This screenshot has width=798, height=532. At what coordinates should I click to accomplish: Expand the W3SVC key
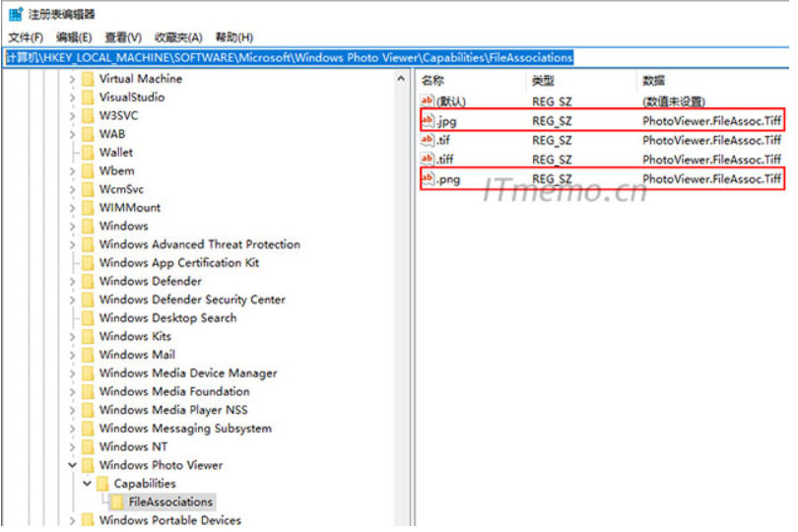(72, 116)
